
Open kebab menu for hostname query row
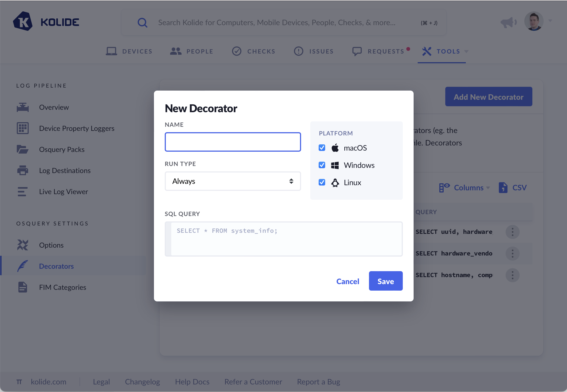tap(512, 275)
